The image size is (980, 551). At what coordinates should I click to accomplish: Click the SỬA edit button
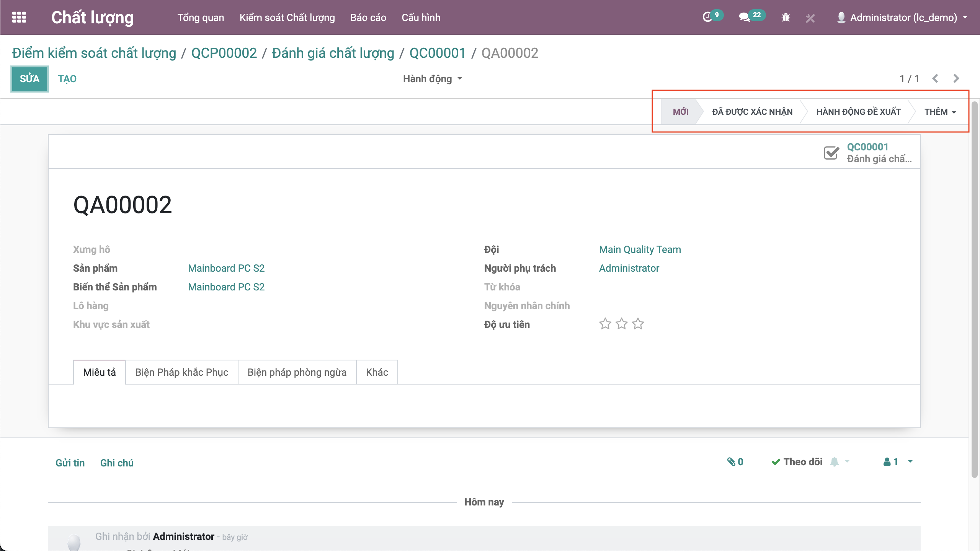pyautogui.click(x=29, y=79)
